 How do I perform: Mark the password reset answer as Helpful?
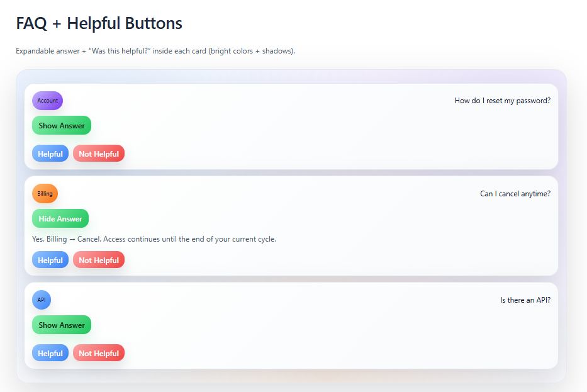coord(50,153)
